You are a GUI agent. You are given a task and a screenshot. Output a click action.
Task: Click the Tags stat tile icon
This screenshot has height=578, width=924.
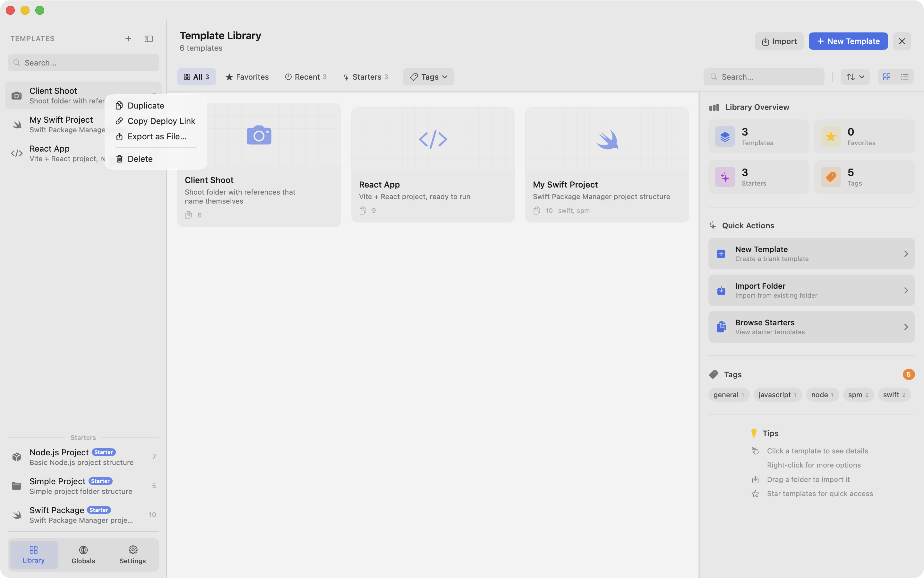click(x=831, y=177)
